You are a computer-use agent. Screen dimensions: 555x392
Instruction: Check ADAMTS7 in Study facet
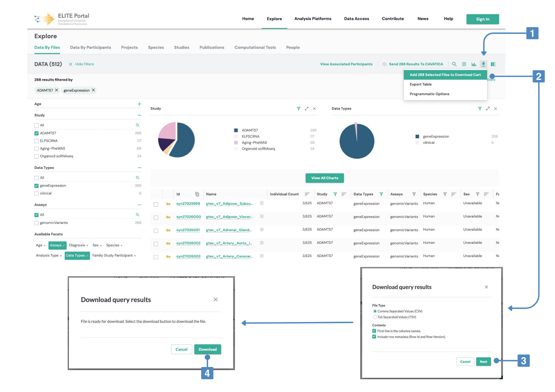pos(36,133)
